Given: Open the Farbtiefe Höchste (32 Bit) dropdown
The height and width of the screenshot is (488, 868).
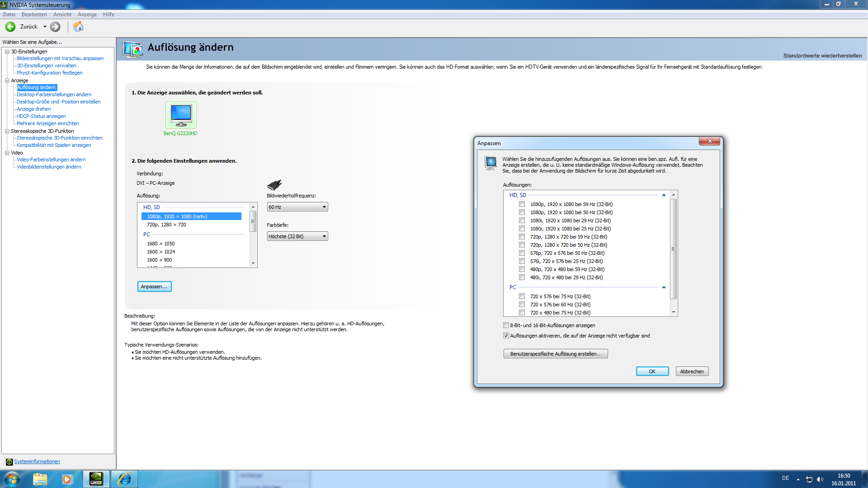Looking at the screenshot, I should click(x=297, y=236).
